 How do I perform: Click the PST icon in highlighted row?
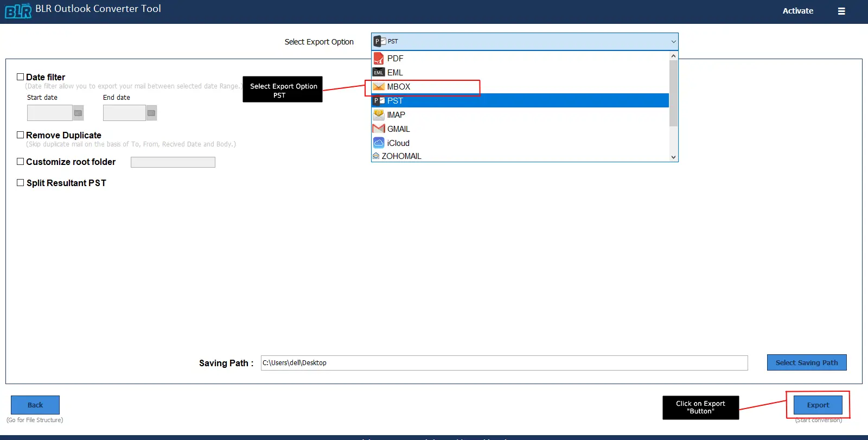point(379,100)
